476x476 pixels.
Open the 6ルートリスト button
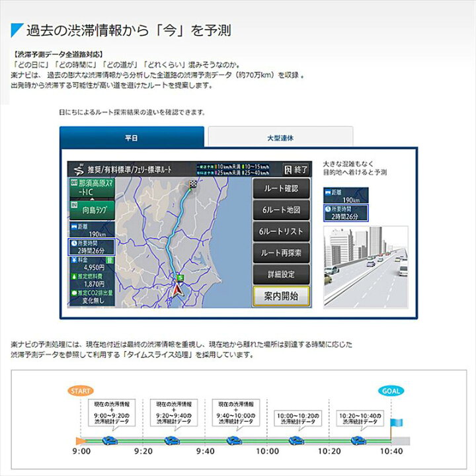[x=281, y=231]
